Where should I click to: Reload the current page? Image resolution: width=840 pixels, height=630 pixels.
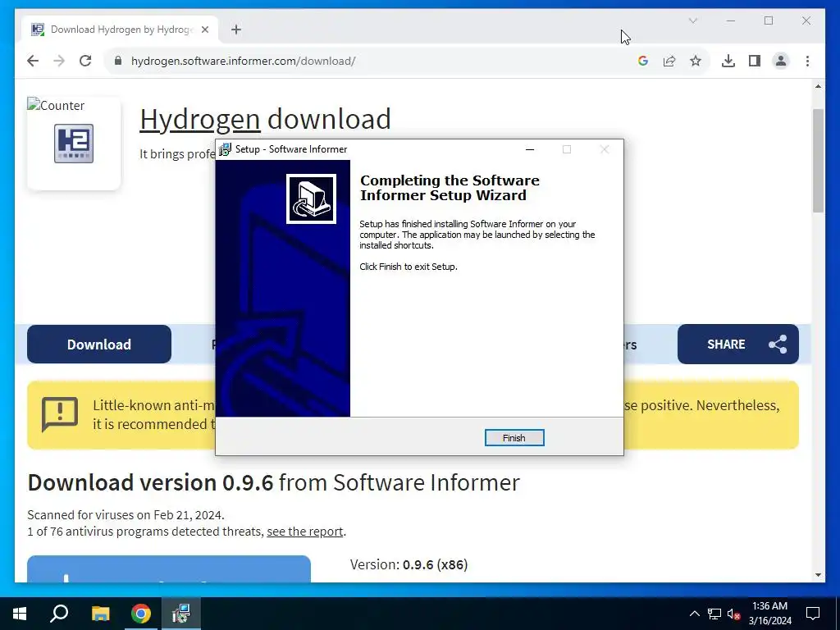pos(85,61)
